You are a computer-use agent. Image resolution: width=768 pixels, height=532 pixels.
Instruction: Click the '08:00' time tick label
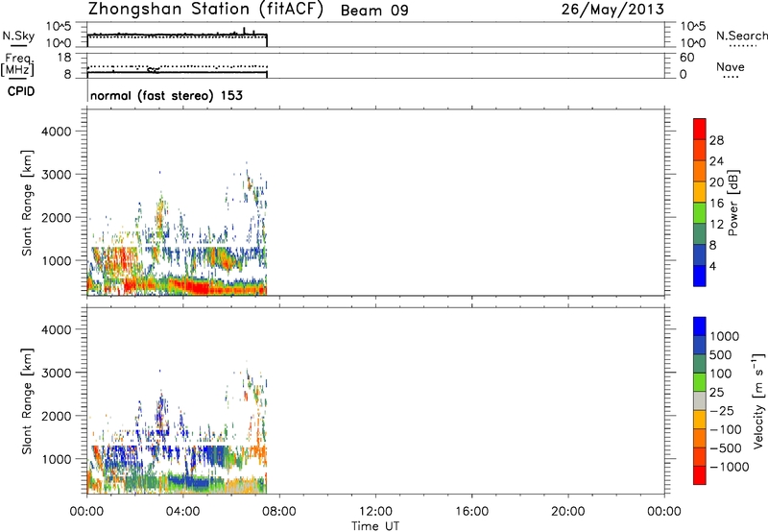279,512
